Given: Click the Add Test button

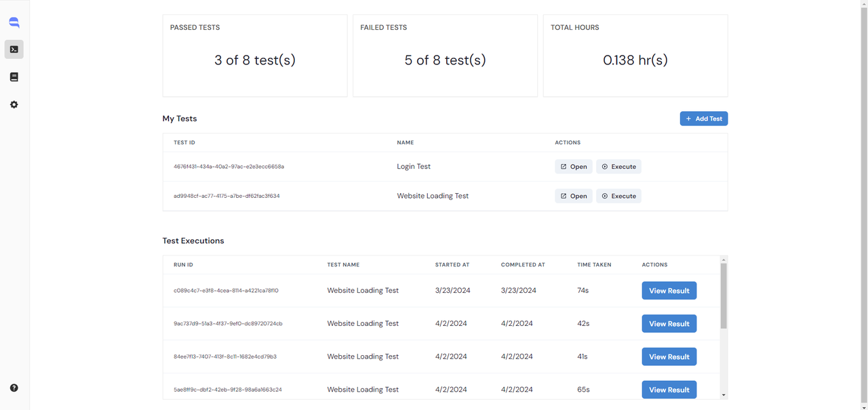Looking at the screenshot, I should tap(704, 119).
